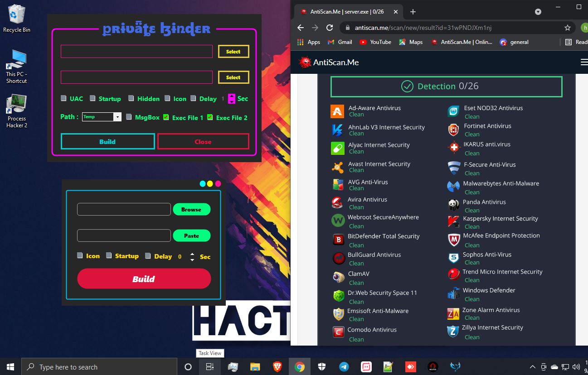Click the Panda Antivirus logo icon
The height and width of the screenshot is (375, 588).
[x=453, y=205]
